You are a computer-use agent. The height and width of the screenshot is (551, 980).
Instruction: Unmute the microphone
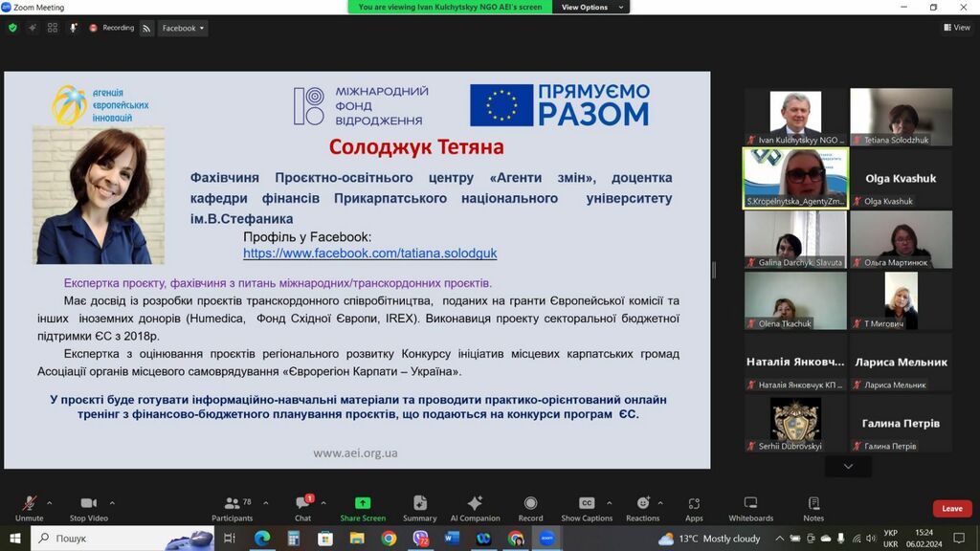pos(29,509)
